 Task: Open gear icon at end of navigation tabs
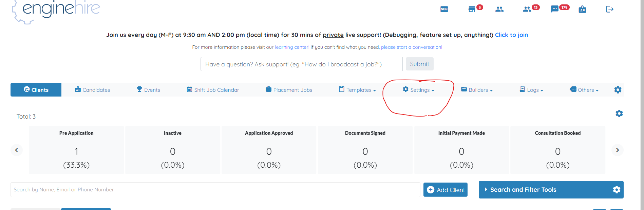point(618,90)
